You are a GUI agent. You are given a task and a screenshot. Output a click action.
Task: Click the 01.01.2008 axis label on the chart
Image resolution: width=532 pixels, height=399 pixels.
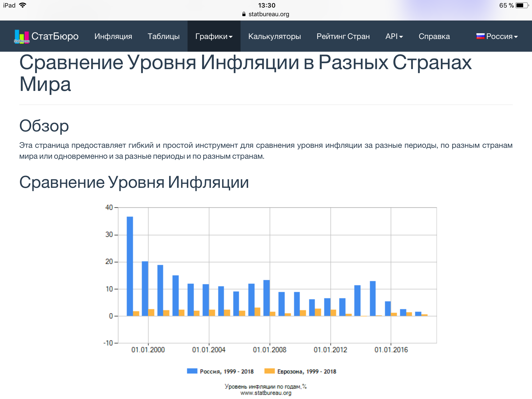[270, 349]
